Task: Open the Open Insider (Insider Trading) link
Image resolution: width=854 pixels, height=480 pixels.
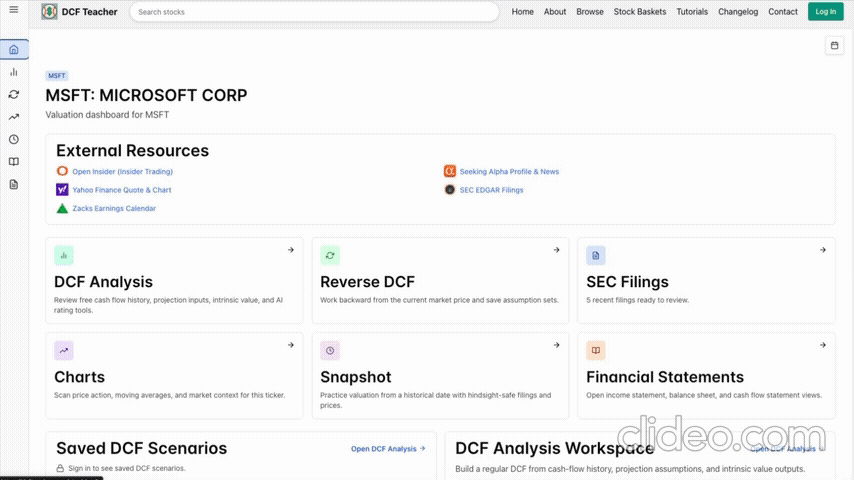Action: 123,171
